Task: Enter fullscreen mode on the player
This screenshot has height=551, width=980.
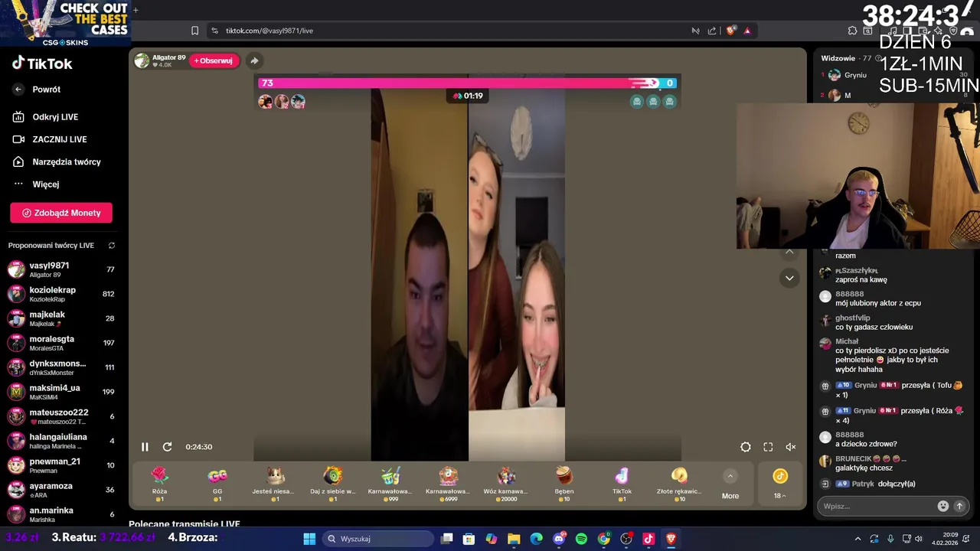Action: click(768, 447)
